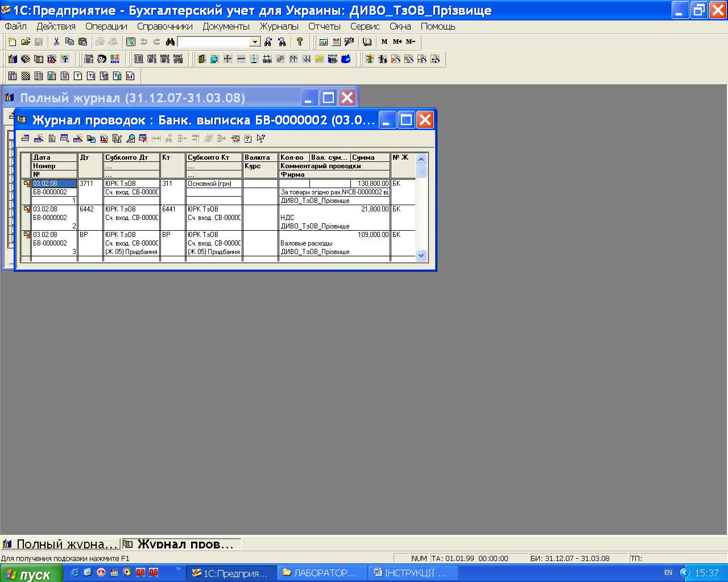Click the M+ memory add button

pyautogui.click(x=397, y=41)
